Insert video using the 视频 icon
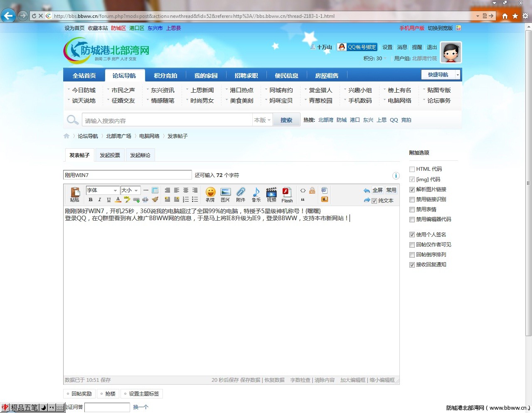 [x=271, y=193]
